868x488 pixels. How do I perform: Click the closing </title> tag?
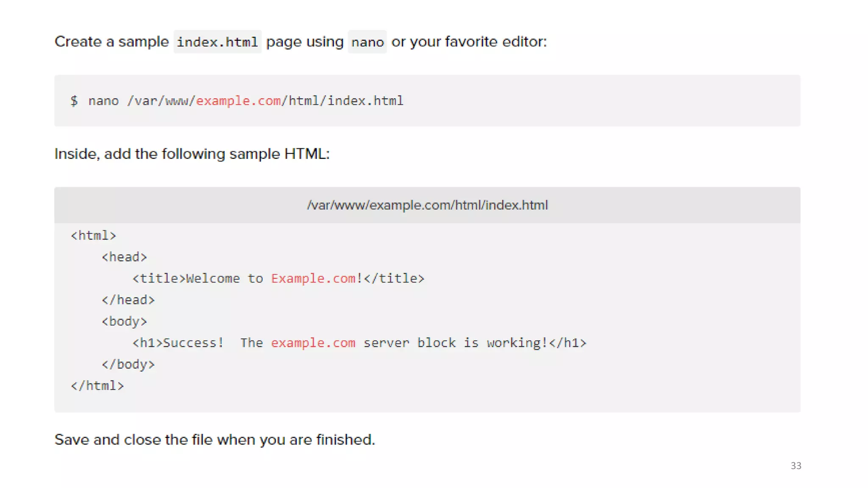394,278
